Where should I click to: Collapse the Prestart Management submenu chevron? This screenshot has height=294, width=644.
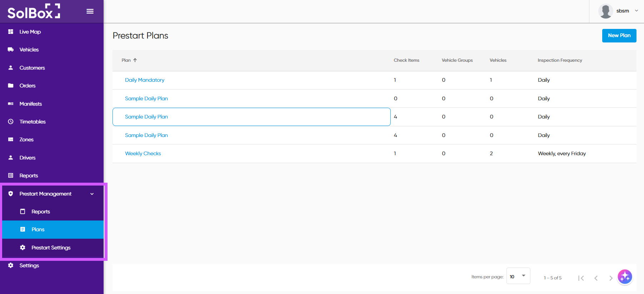click(x=92, y=194)
